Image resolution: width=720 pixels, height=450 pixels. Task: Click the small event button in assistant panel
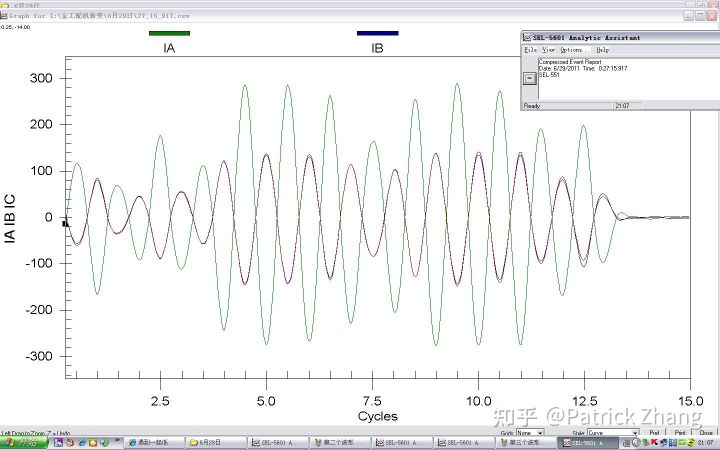530,77
